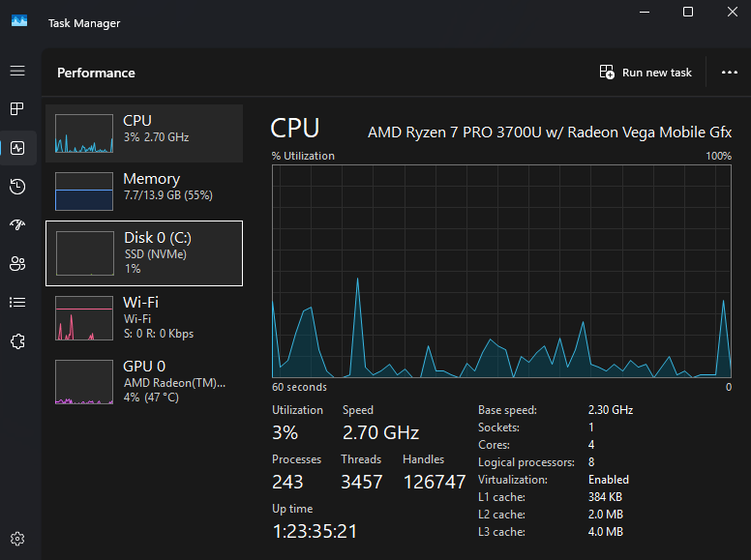Click the Task Manager app icon
This screenshot has width=751, height=560.
click(x=19, y=20)
